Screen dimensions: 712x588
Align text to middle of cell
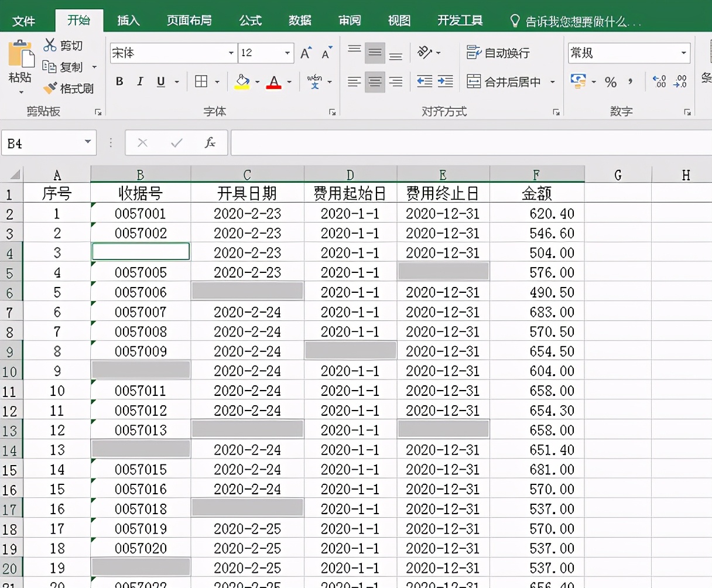tap(375, 53)
